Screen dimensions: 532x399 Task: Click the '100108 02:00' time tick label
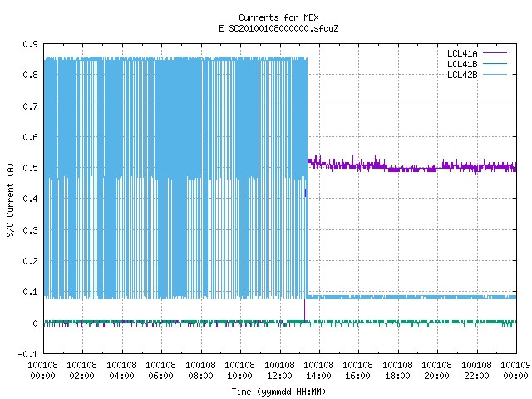[82, 371]
